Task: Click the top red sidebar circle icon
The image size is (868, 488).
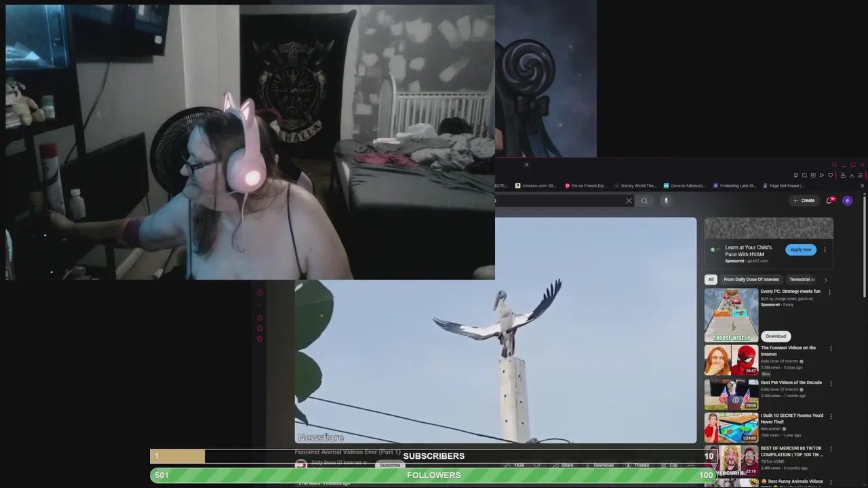Action: tap(259, 293)
